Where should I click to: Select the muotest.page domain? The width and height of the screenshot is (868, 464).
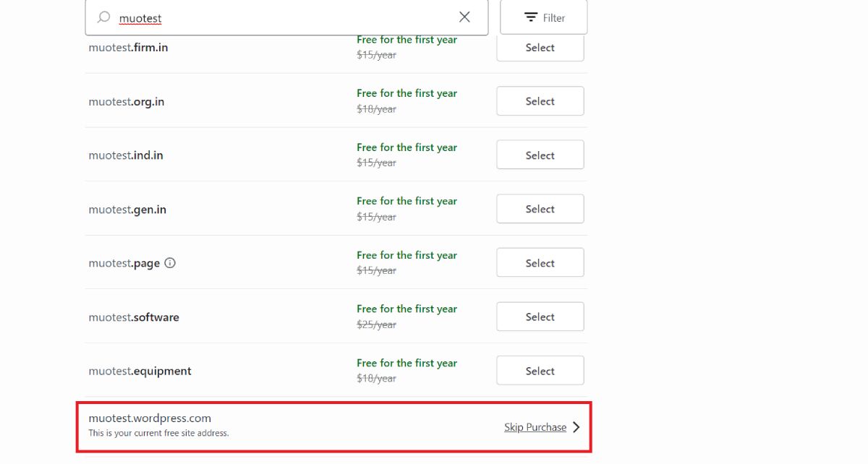coord(540,262)
